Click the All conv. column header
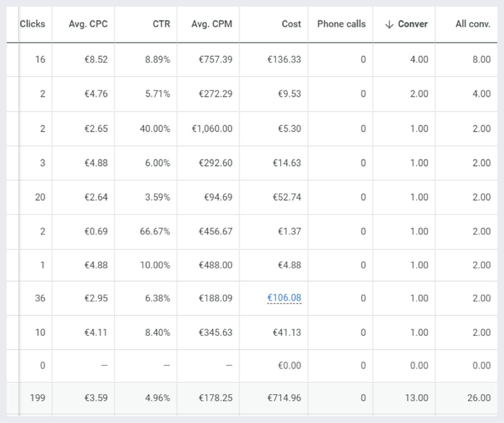Viewport: 504px width, 423px height. pyautogui.click(x=473, y=24)
